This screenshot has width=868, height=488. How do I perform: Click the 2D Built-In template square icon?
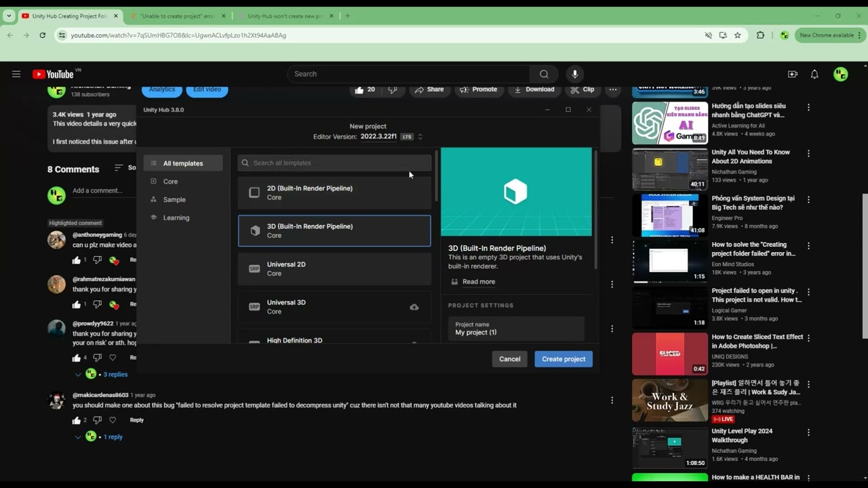pyautogui.click(x=254, y=192)
